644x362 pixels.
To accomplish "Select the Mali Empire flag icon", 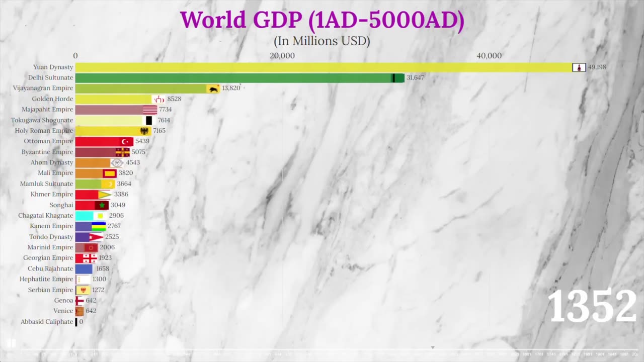I will [110, 173].
